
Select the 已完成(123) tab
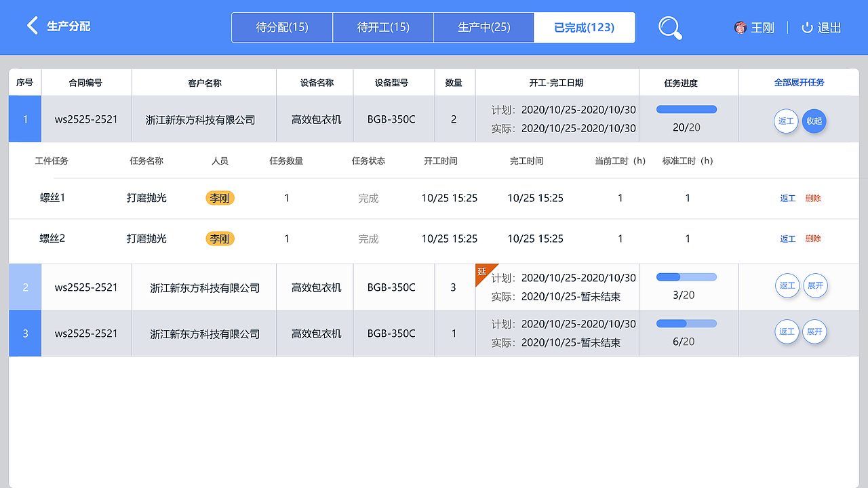[x=585, y=28]
